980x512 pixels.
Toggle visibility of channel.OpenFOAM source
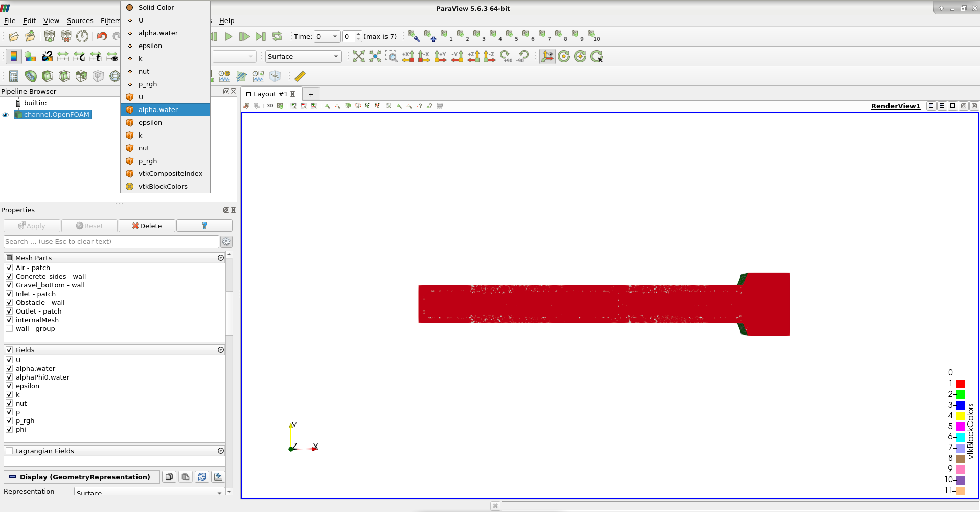5,115
